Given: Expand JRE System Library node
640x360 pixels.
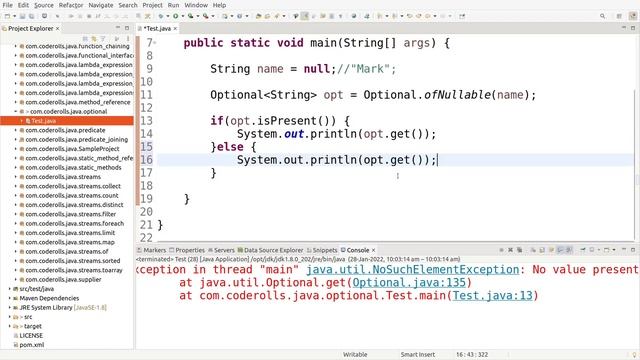Looking at the screenshot, I should (10, 308).
